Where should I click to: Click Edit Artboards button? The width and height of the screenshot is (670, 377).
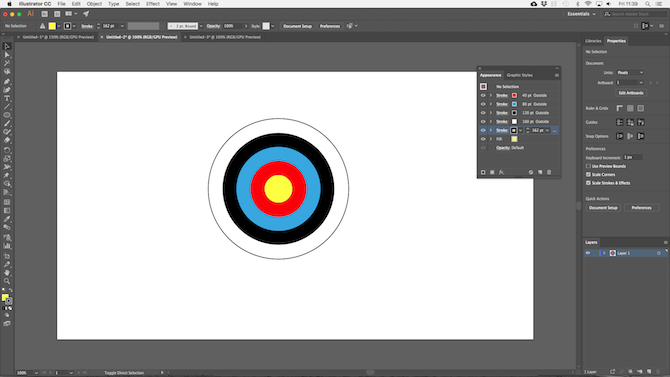pos(631,93)
